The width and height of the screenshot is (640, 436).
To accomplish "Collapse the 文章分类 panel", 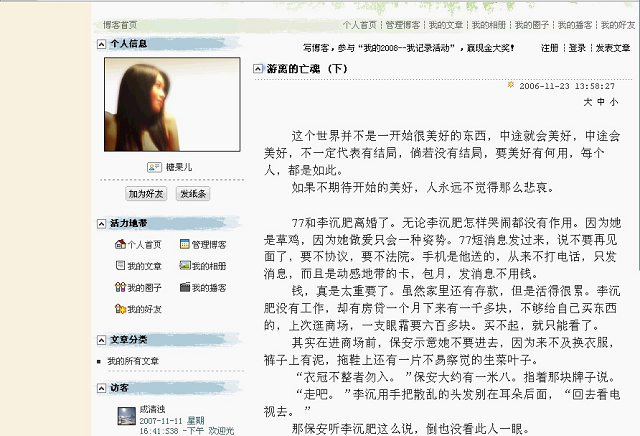I will [101, 340].
